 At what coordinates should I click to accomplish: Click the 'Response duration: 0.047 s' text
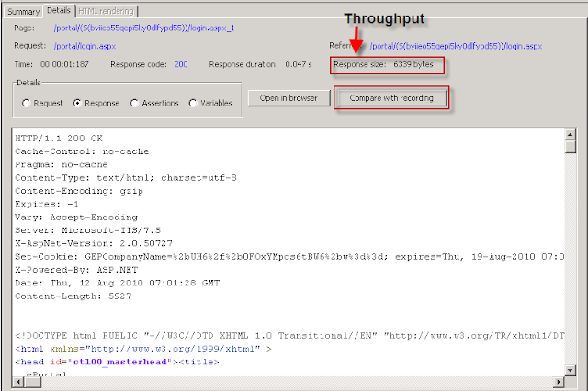tap(260, 64)
